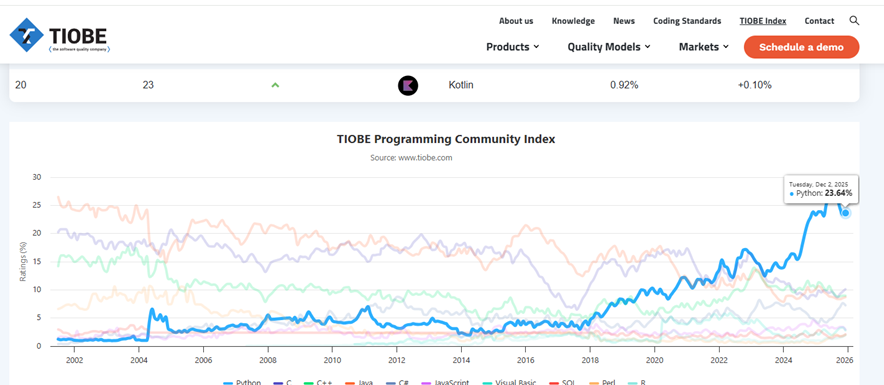The image size is (884, 385).
Task: Click the Python data point marker on chart
Action: 845,213
